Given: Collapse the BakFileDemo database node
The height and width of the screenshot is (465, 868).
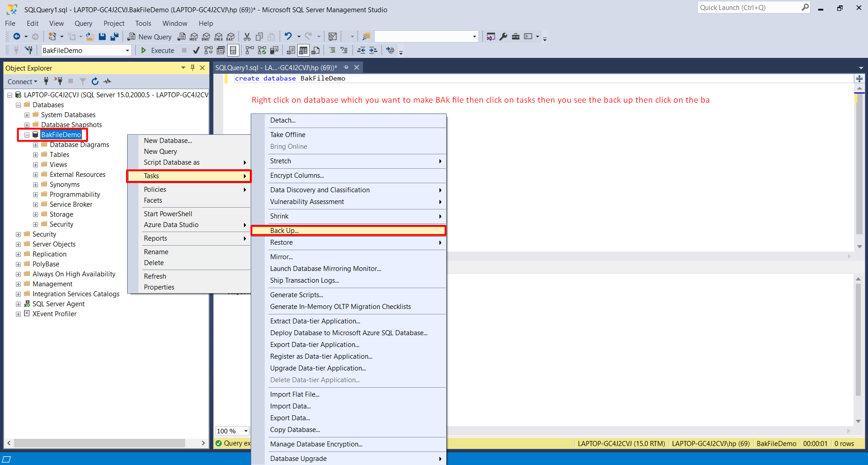Looking at the screenshot, I should click(x=27, y=135).
